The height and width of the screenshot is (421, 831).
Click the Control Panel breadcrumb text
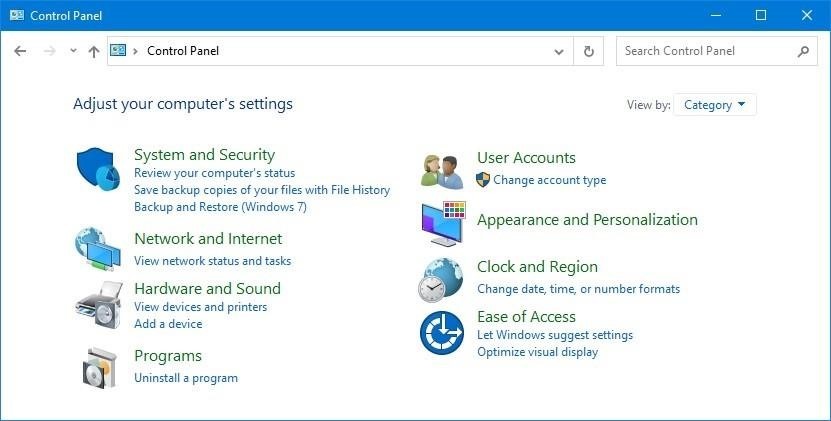pos(183,51)
